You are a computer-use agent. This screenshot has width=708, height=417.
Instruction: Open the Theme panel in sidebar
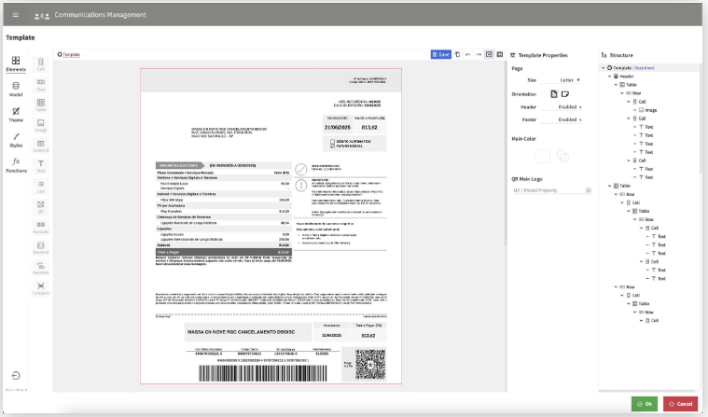pos(16,114)
